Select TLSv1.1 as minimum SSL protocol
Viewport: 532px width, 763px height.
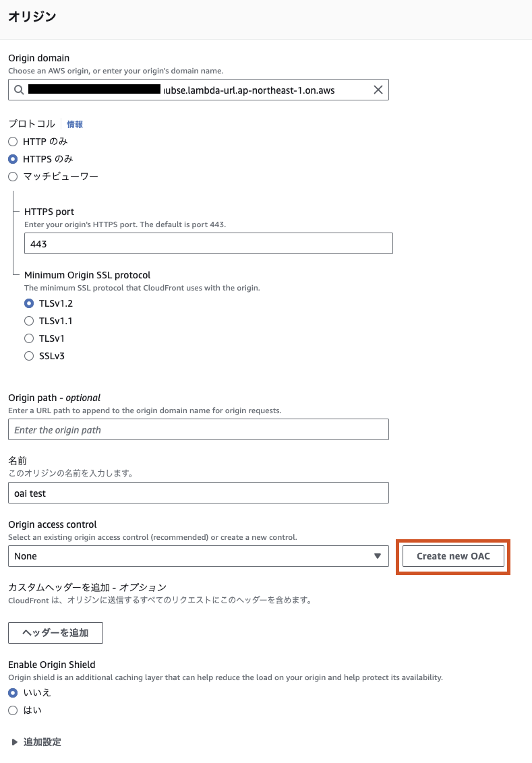point(29,321)
